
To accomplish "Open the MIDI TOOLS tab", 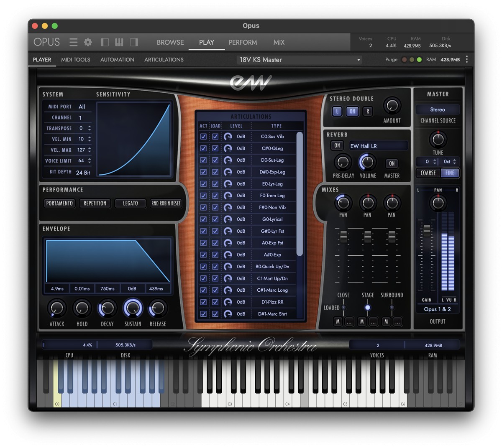I will tap(76, 59).
